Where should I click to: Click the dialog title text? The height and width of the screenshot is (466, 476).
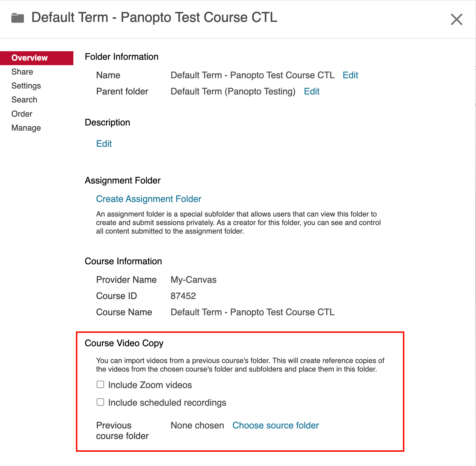pyautogui.click(x=154, y=17)
